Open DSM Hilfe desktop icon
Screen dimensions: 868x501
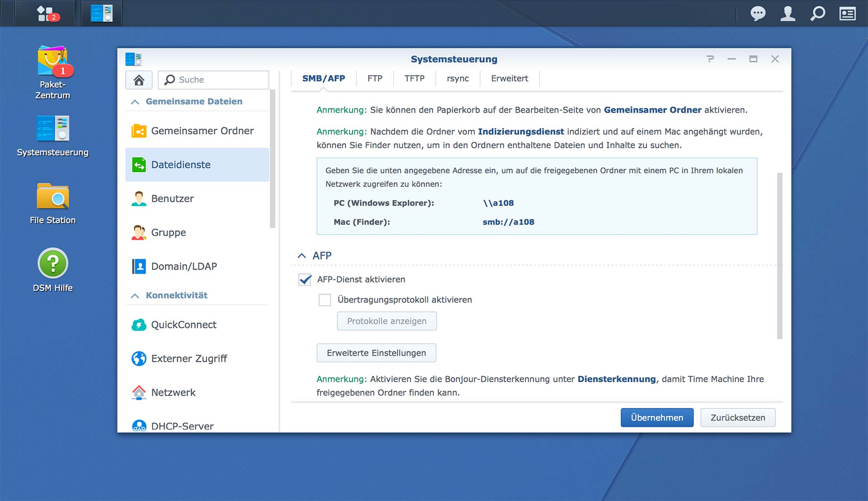coord(53,270)
